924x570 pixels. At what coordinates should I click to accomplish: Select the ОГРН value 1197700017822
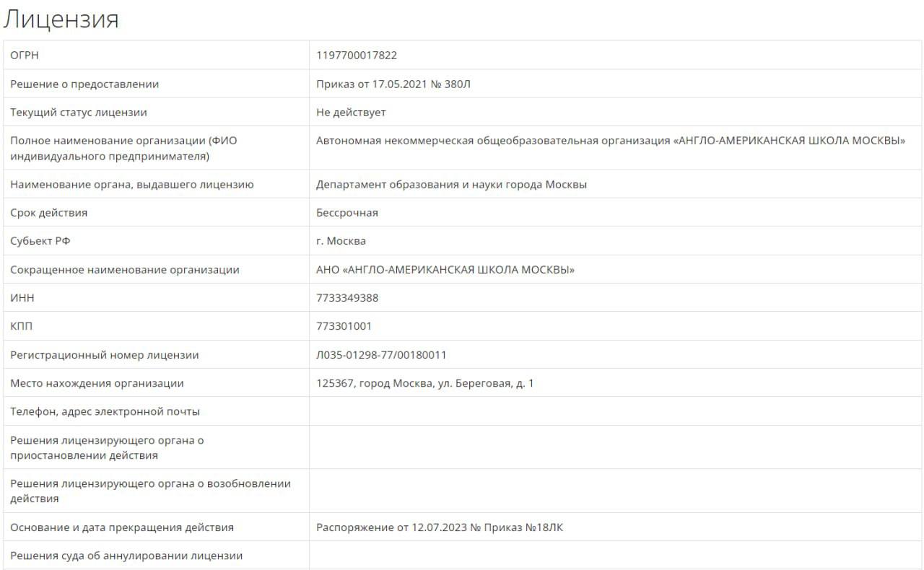[357, 56]
